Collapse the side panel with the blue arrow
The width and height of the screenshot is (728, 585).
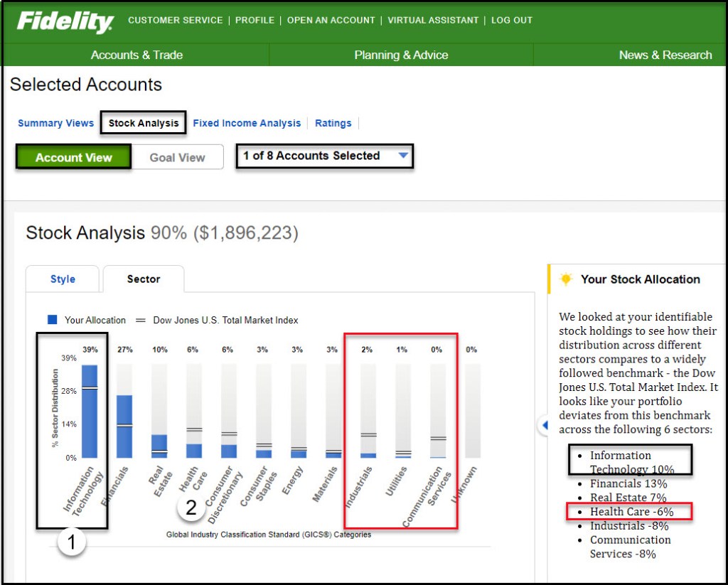pos(545,425)
